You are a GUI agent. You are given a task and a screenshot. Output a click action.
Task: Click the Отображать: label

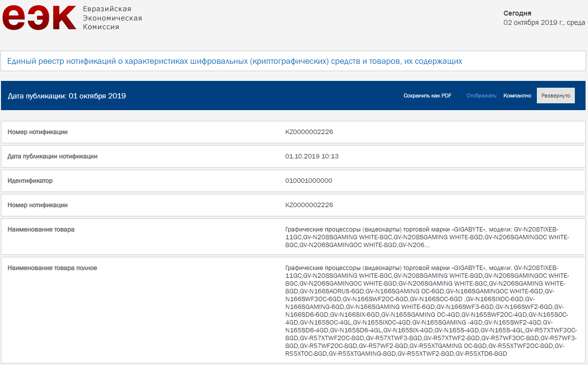[481, 96]
